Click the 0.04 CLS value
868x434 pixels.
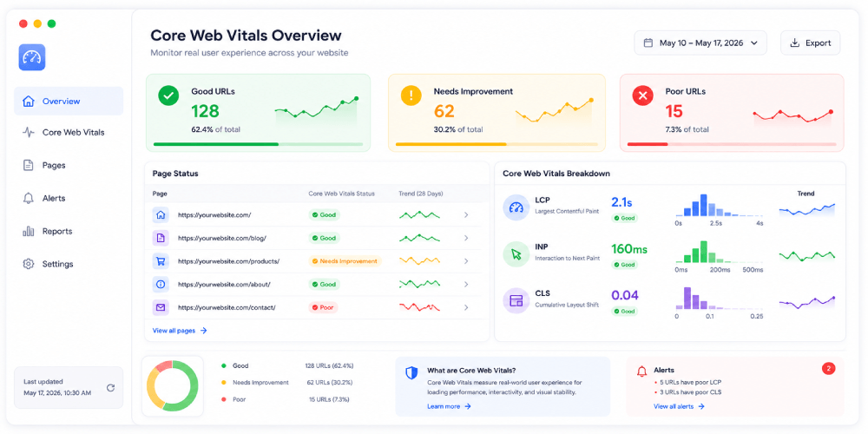point(625,296)
